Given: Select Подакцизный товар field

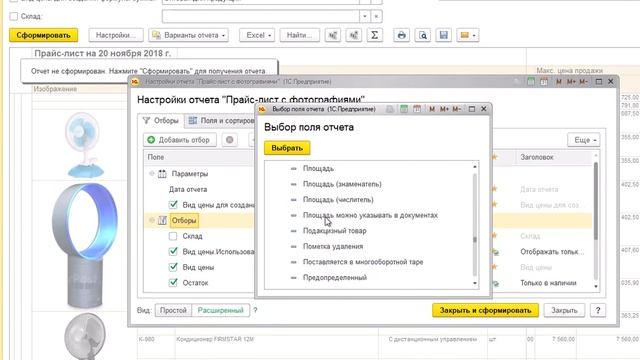Looking at the screenshot, I should pyautogui.click(x=334, y=231).
